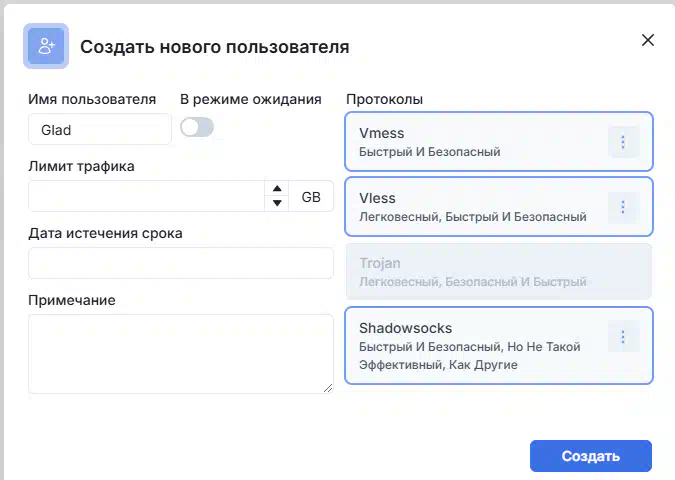The image size is (675, 480).
Task: Close the create user dialog
Action: pyautogui.click(x=647, y=40)
